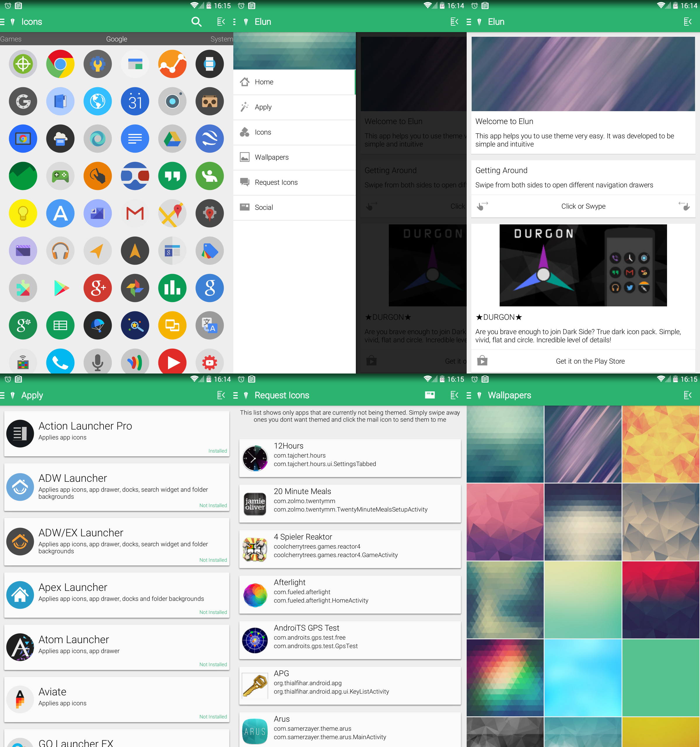700x747 pixels.
Task: Tap the right-drawer icon in Apply screen header
Action: coord(221,395)
